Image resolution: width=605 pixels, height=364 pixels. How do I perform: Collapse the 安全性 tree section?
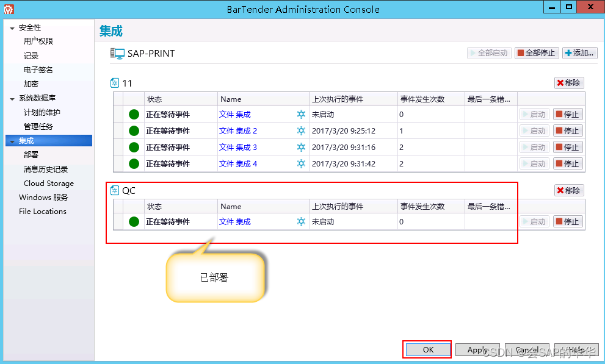[x=10, y=27]
